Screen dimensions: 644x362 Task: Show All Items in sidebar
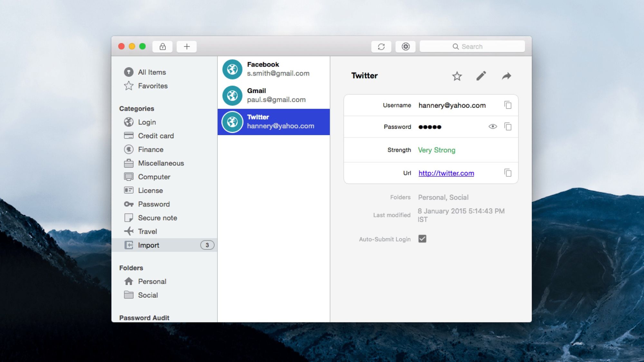[152, 72]
